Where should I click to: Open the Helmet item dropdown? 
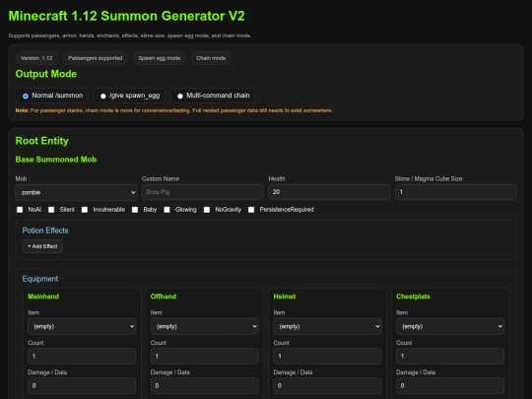327,326
